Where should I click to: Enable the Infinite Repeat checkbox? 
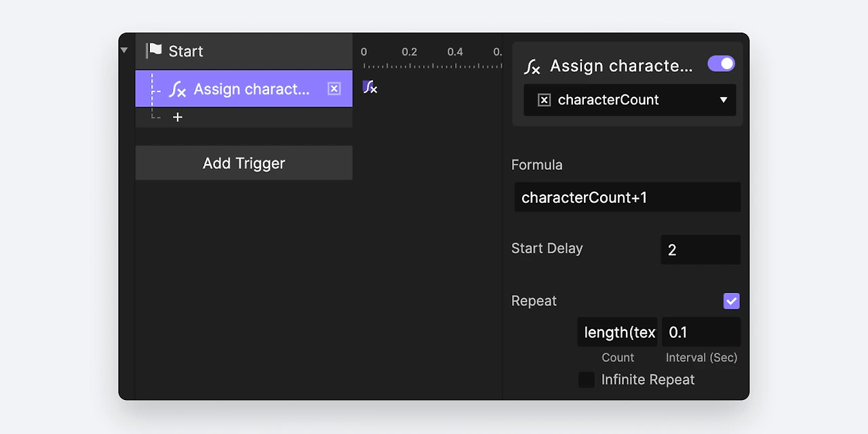[587, 380]
